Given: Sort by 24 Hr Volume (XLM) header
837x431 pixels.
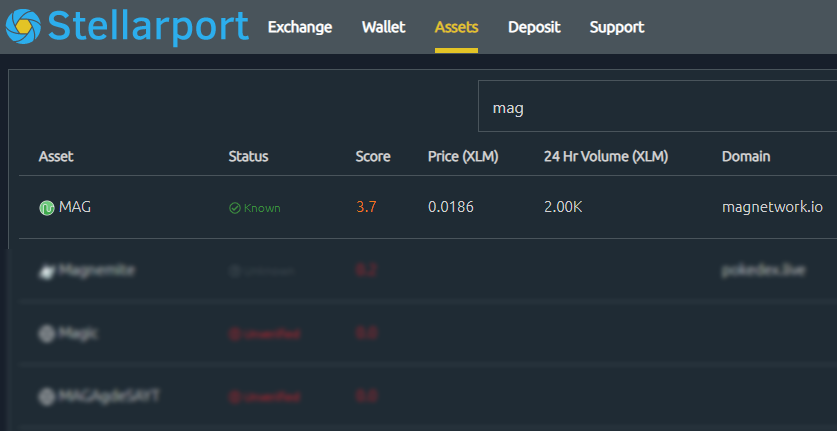Looking at the screenshot, I should (606, 156).
